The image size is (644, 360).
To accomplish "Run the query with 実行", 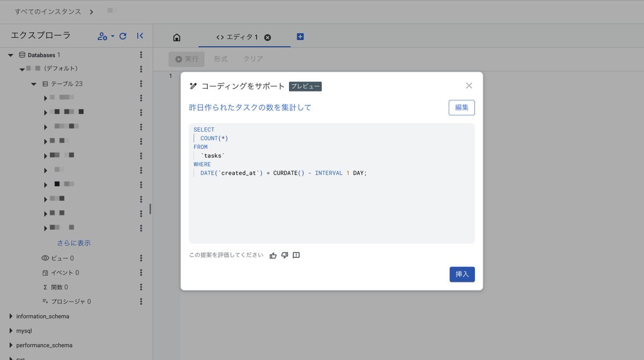I will (x=187, y=59).
